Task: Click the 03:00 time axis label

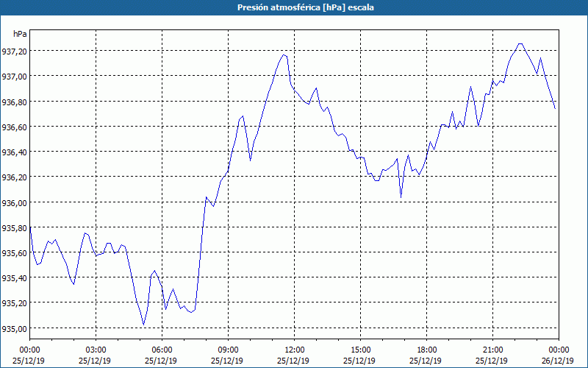Action: 96,350
